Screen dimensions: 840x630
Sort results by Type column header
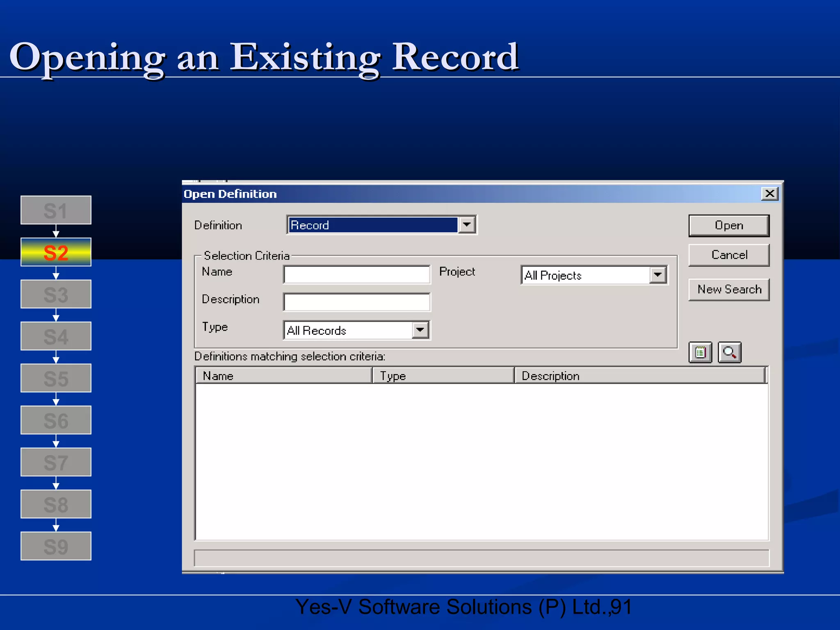point(443,376)
